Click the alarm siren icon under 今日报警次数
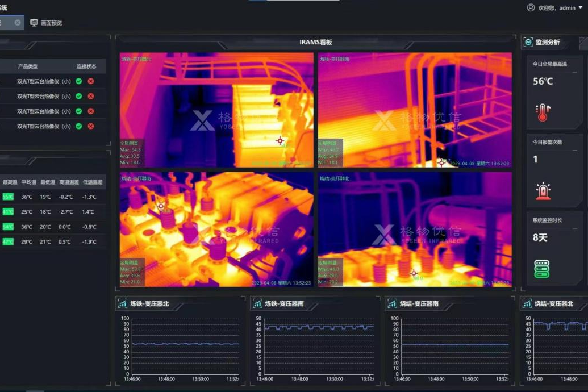The image size is (588, 392). tap(543, 191)
